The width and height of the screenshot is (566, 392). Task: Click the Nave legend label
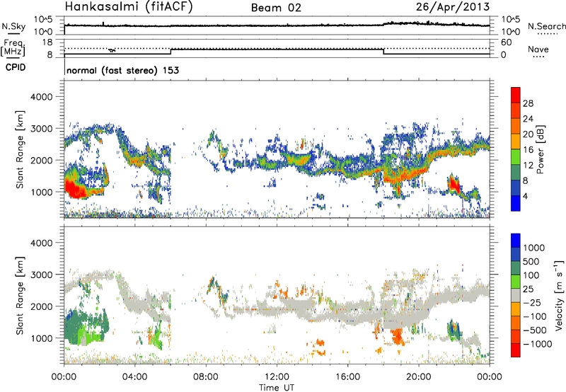coord(538,49)
